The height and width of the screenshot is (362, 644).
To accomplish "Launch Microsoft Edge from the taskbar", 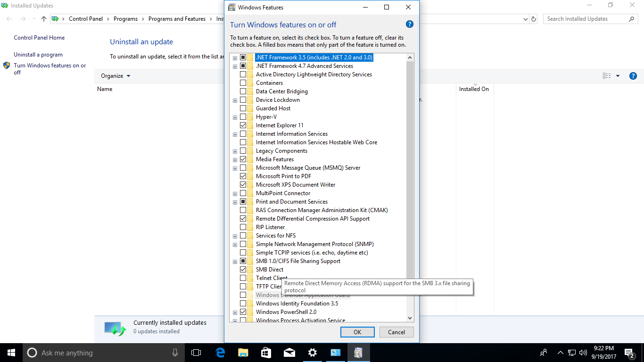I will pyautogui.click(x=220, y=353).
